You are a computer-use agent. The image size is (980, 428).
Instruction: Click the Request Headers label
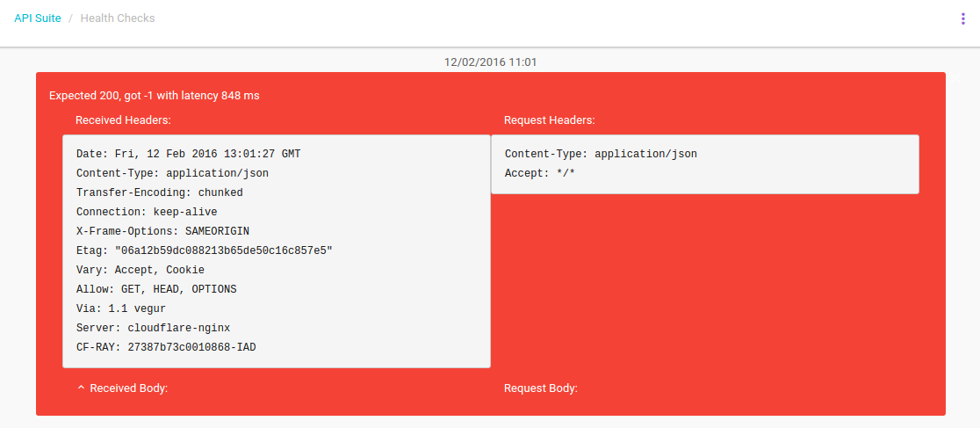tap(550, 120)
